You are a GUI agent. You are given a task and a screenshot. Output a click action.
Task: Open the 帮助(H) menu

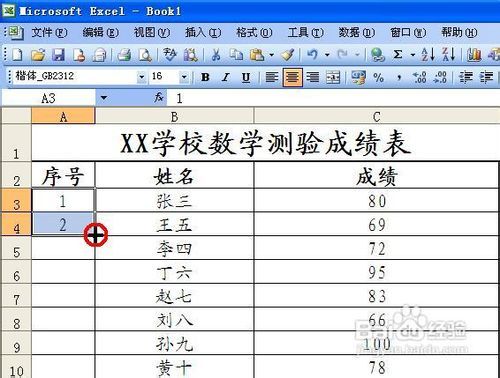(x=459, y=32)
